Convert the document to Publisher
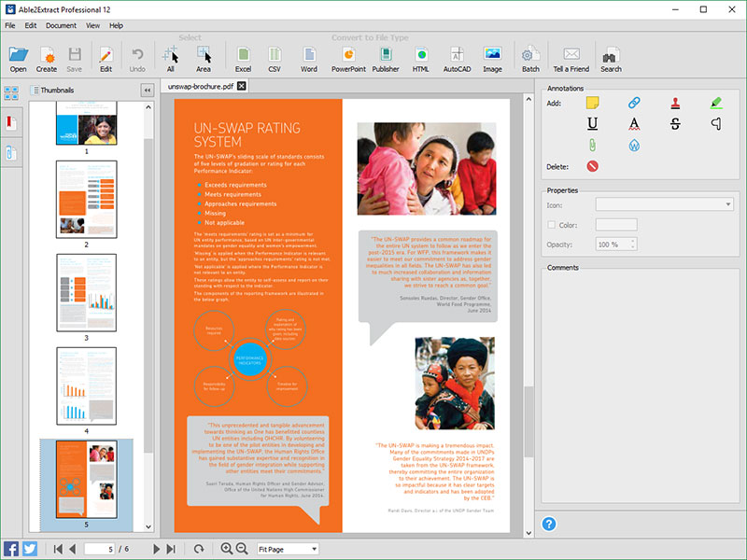The height and width of the screenshot is (560, 747). 386,59
